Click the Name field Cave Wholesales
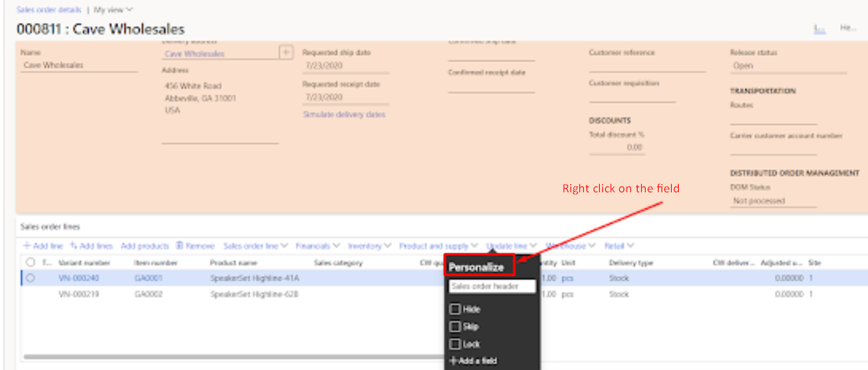Screen dimensions: 868x370 79,65
